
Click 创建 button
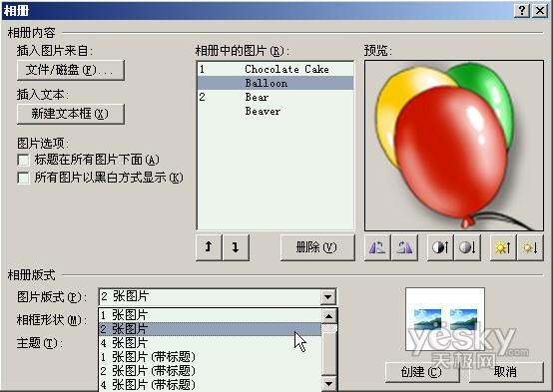click(x=422, y=372)
